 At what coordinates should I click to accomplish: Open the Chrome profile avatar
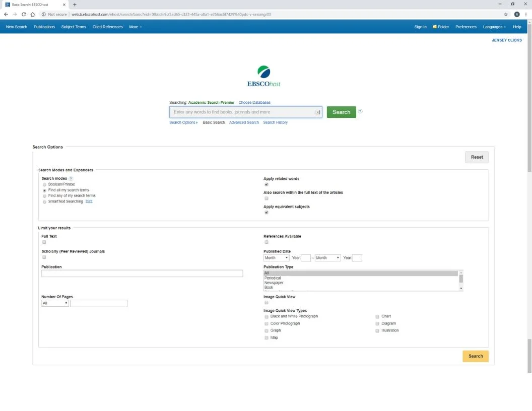tap(517, 14)
